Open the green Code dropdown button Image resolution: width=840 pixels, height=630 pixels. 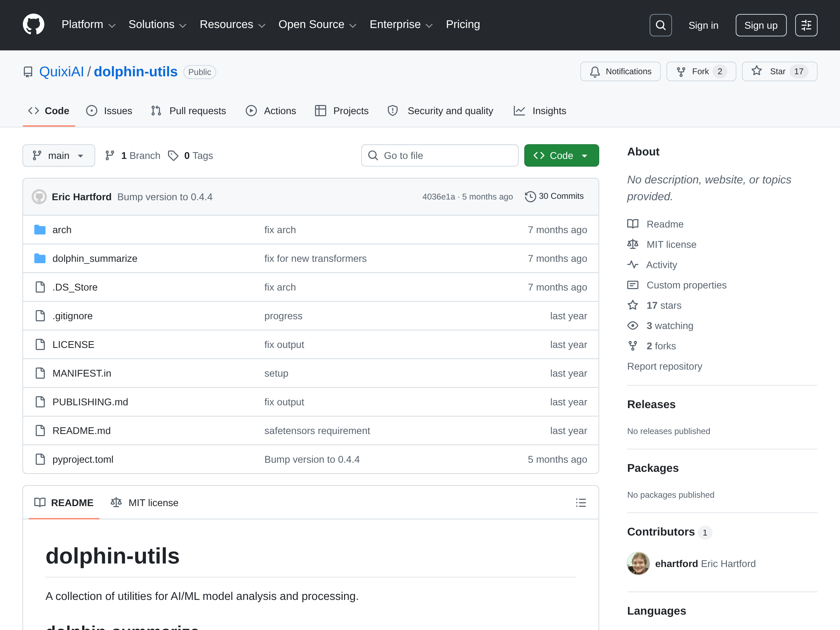(x=561, y=155)
